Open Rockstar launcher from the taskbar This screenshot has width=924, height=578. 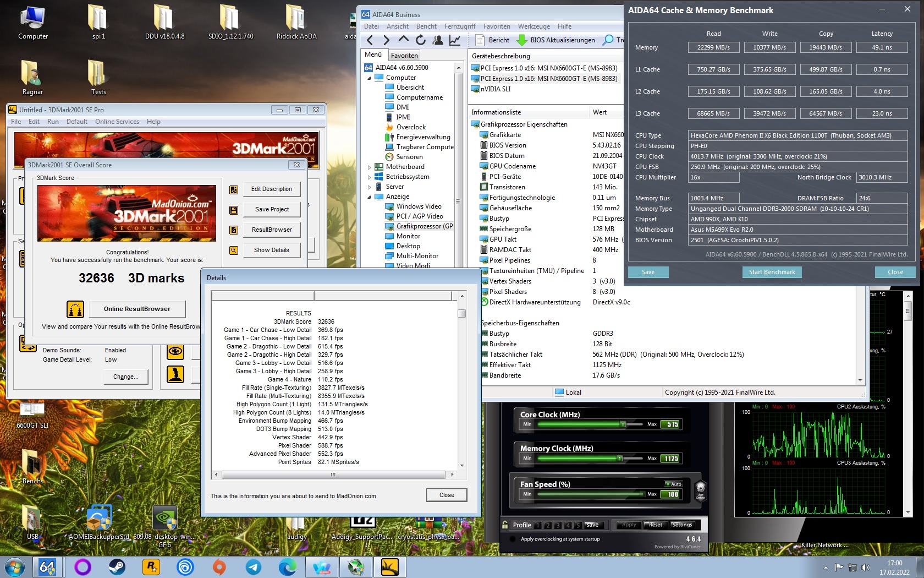click(151, 566)
